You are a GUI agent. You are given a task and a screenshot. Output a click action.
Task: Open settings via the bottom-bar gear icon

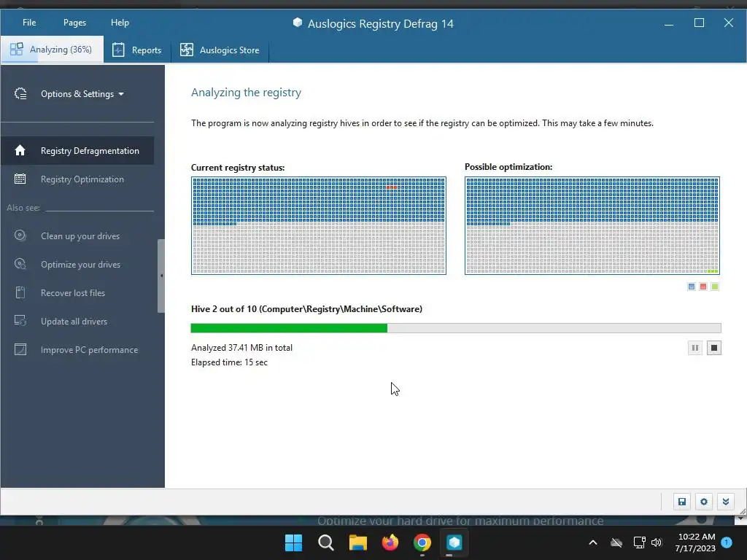[704, 502]
